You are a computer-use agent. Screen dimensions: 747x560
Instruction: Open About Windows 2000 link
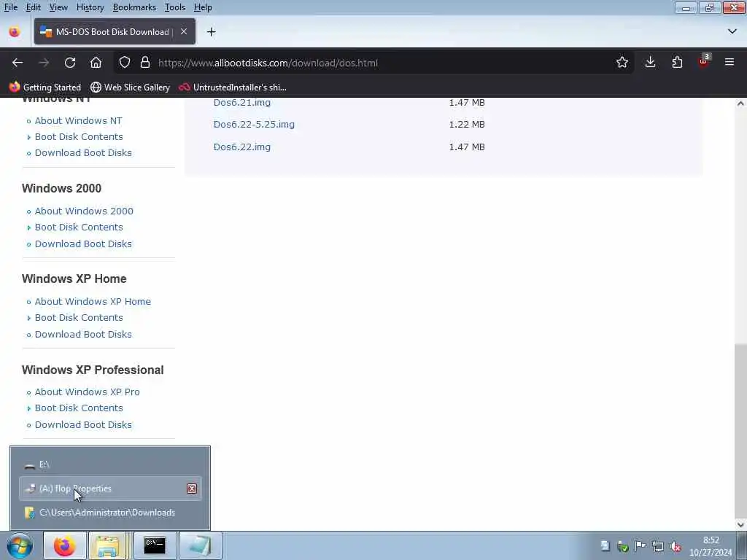[x=84, y=211]
